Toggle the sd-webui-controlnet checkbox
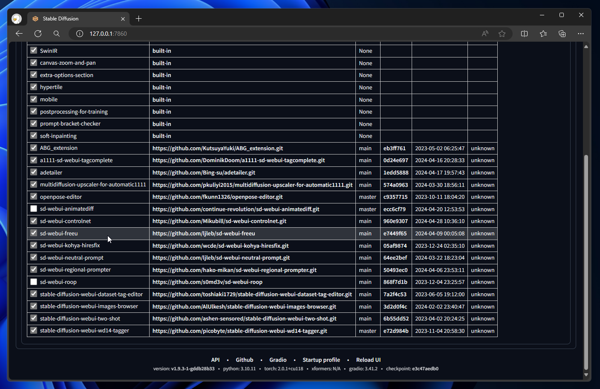The image size is (600, 389). pos(34,221)
